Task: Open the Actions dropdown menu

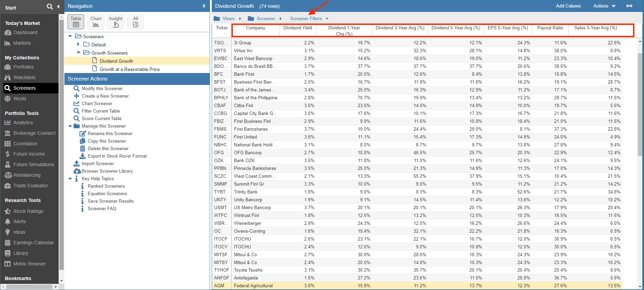Action: 604,6
